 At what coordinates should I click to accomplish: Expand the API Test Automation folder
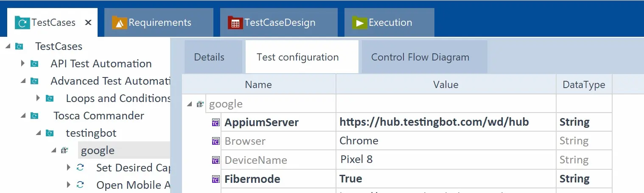[23, 63]
